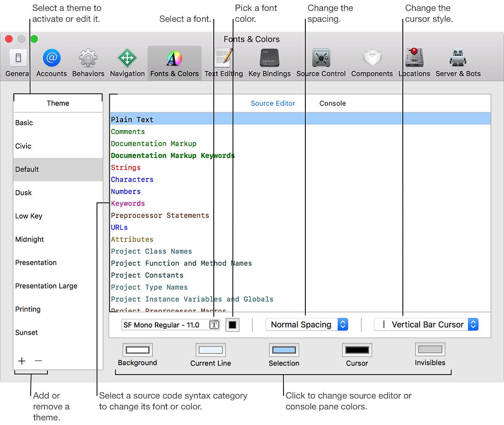Open the Key Bindings pane
Screen dimensions: 504x425
point(270,63)
